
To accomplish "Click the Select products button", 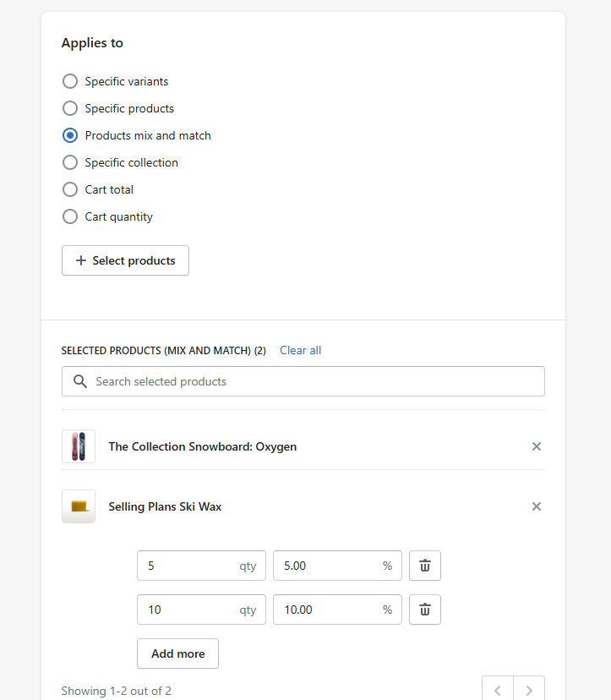I will click(x=125, y=260).
